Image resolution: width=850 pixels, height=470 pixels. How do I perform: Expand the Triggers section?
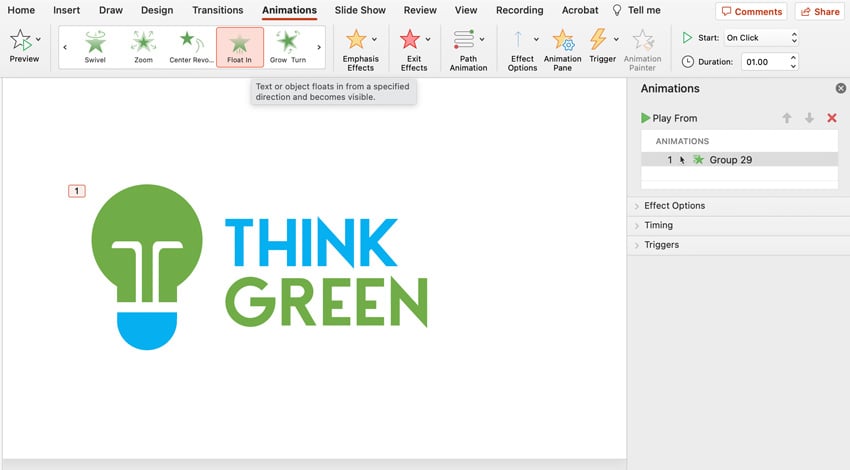[x=661, y=244]
